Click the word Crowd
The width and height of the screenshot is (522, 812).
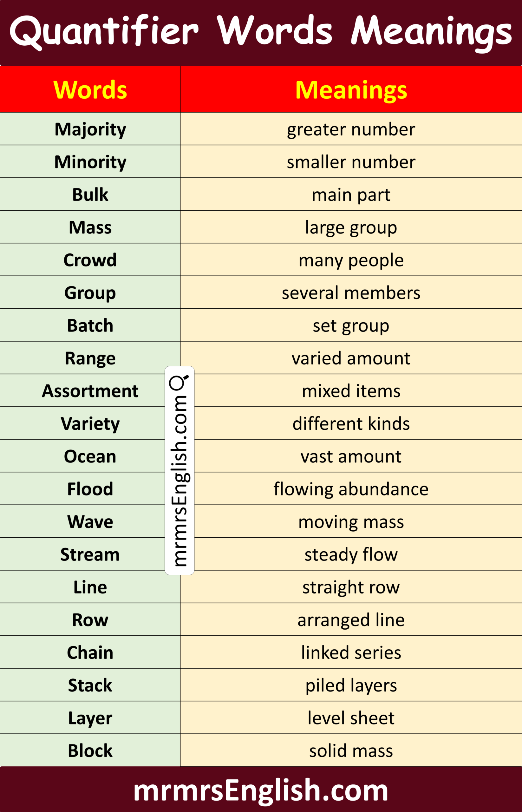pos(90,260)
